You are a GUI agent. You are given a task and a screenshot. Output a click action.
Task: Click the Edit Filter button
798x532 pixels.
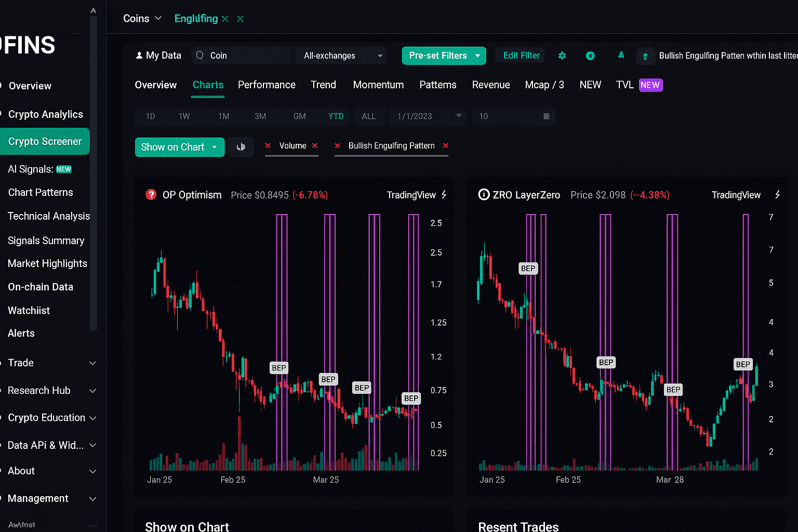[521, 56]
